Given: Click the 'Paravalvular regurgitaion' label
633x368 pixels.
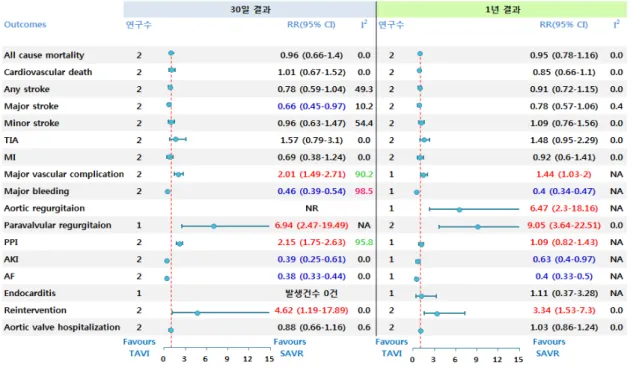Looking at the screenshot, I should (57, 225).
